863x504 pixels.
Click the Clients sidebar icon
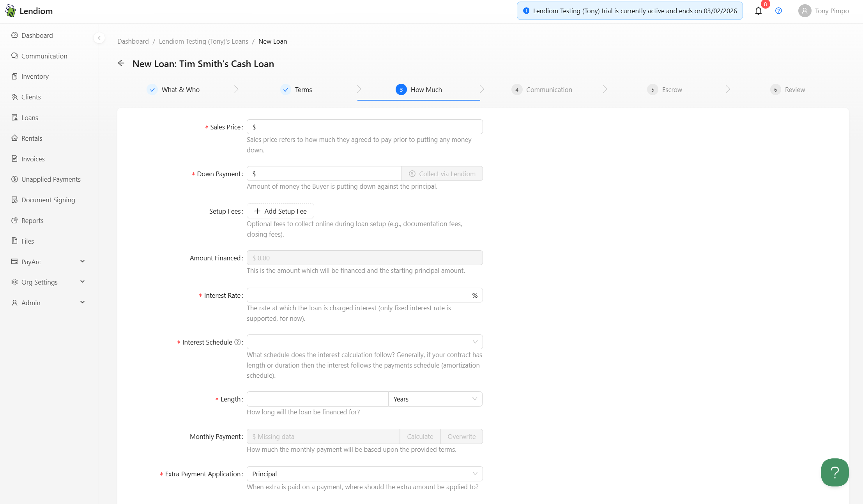pyautogui.click(x=14, y=97)
